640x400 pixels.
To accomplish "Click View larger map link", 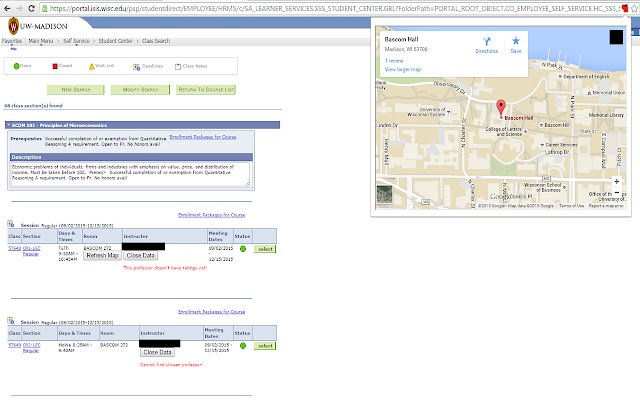I will (403, 69).
